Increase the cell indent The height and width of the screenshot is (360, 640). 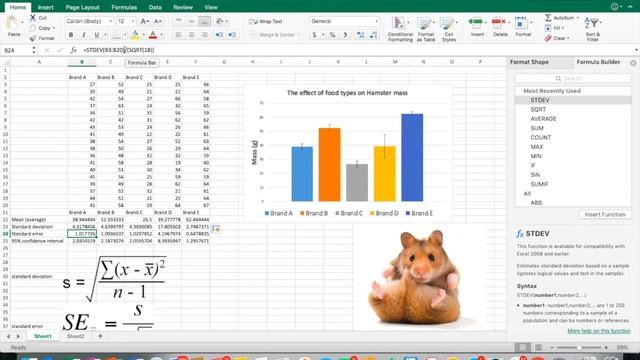point(232,35)
